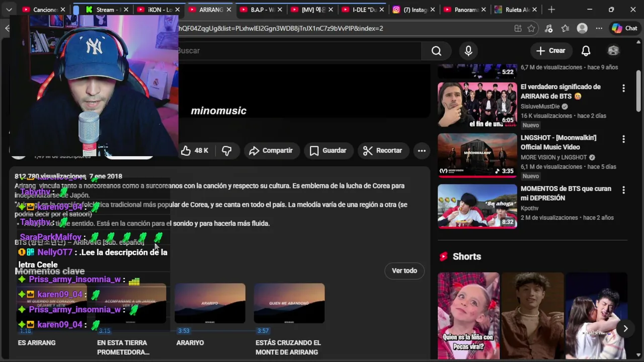
Task: Switch to the iKON tab
Action: coord(157,10)
